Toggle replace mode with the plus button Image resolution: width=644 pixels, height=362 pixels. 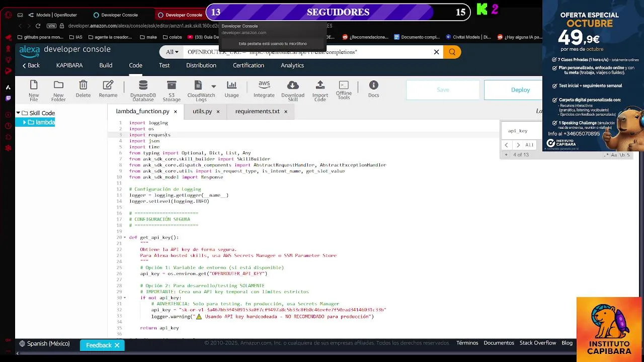point(506,155)
